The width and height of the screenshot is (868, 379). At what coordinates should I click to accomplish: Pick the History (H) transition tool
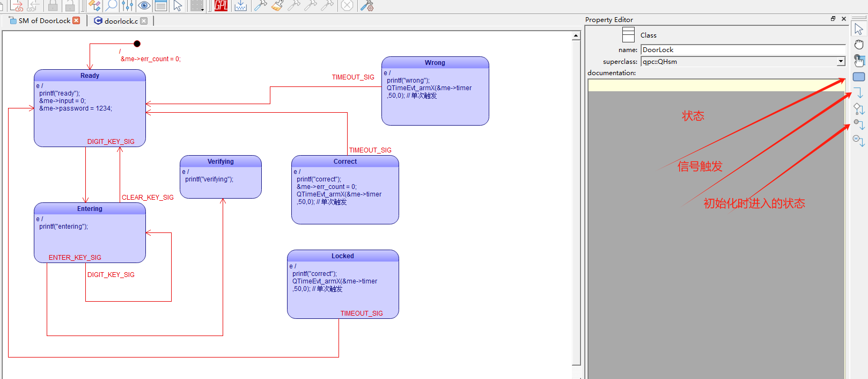(859, 141)
